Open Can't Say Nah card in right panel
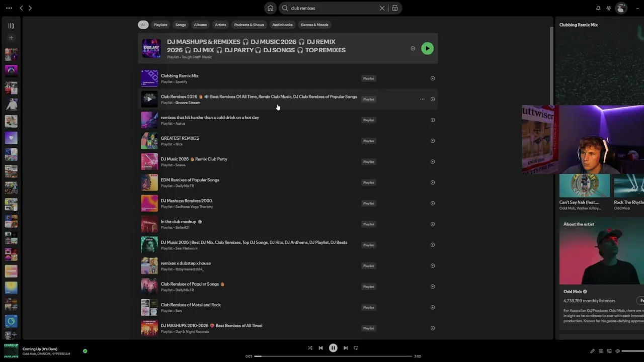Viewport: 644px width, 362px height. click(585, 192)
